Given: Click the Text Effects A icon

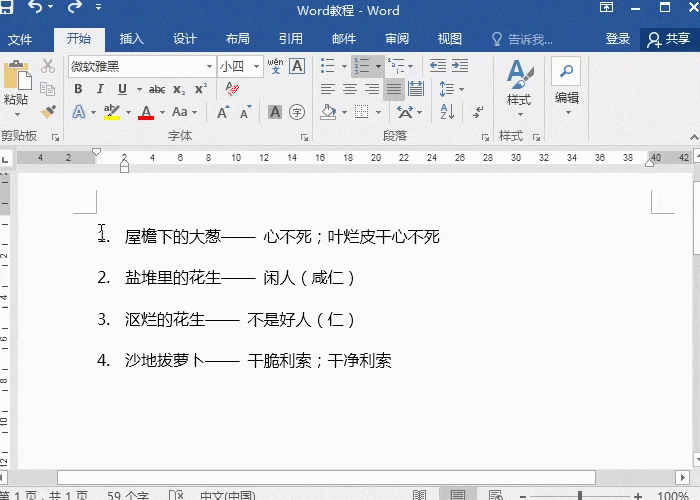Looking at the screenshot, I should tap(79, 112).
